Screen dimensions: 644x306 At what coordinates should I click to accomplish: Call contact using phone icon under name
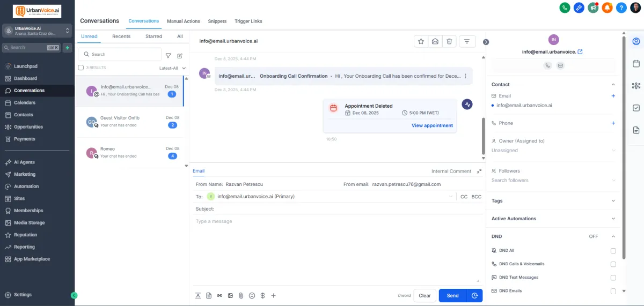click(x=547, y=65)
